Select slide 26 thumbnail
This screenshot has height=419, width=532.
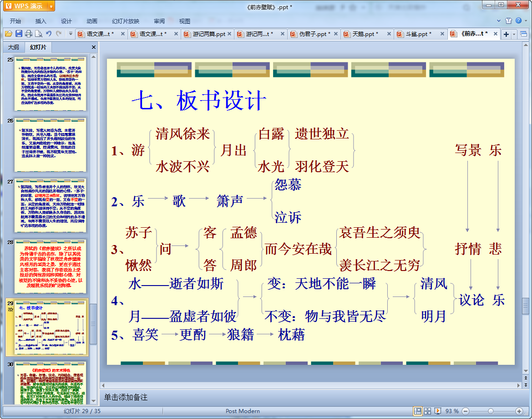[50, 145]
